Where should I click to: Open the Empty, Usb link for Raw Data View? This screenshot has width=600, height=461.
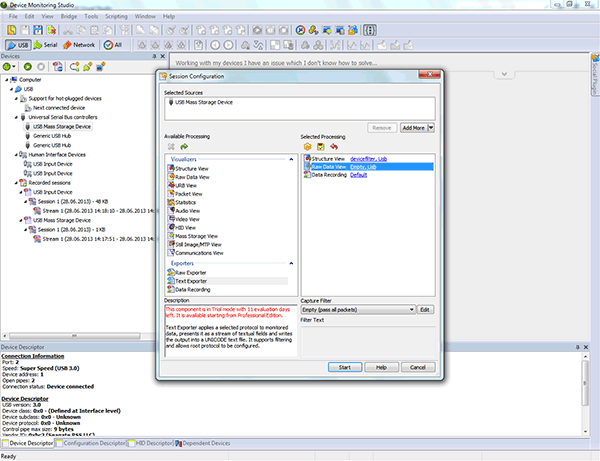[x=363, y=166]
